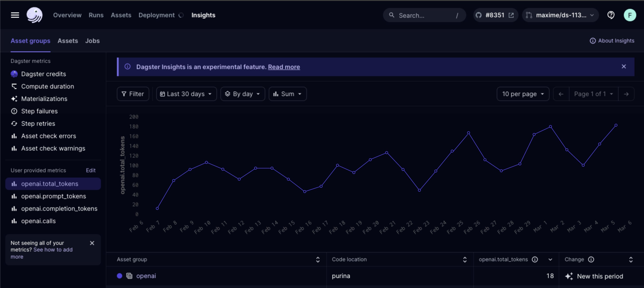Sort by the Code location column
The height and width of the screenshot is (288, 644).
pyautogui.click(x=464, y=259)
